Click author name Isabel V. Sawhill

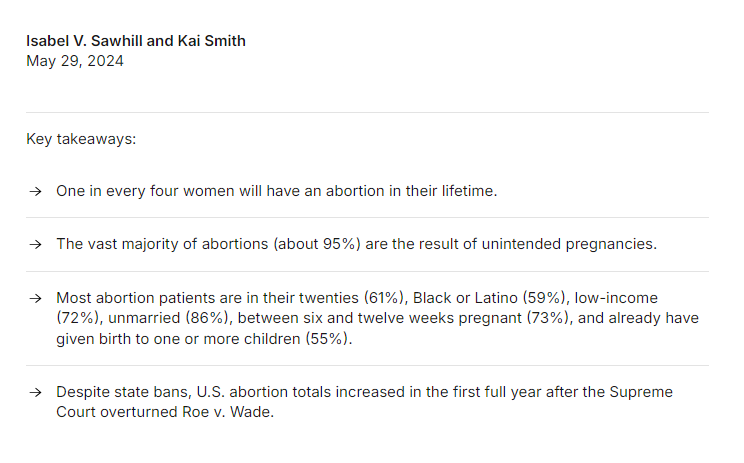click(84, 41)
